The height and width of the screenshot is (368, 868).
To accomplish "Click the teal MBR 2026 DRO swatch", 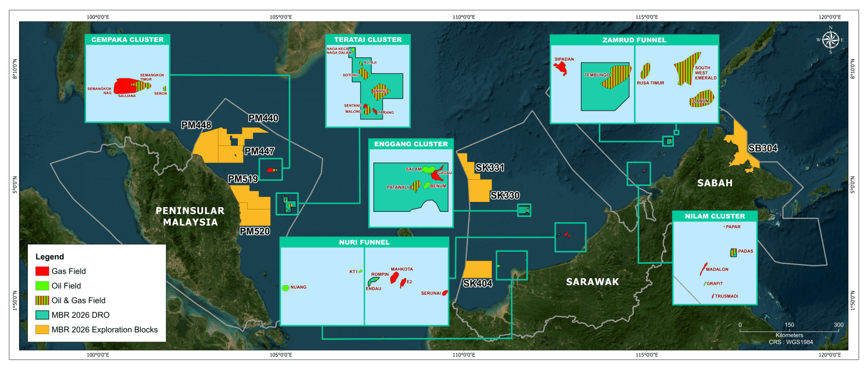I will tap(42, 315).
